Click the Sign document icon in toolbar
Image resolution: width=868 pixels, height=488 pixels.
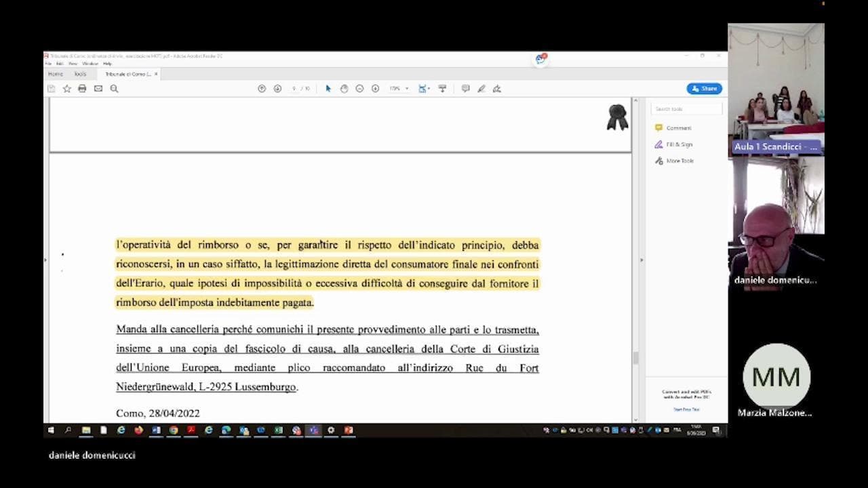pyautogui.click(x=497, y=89)
